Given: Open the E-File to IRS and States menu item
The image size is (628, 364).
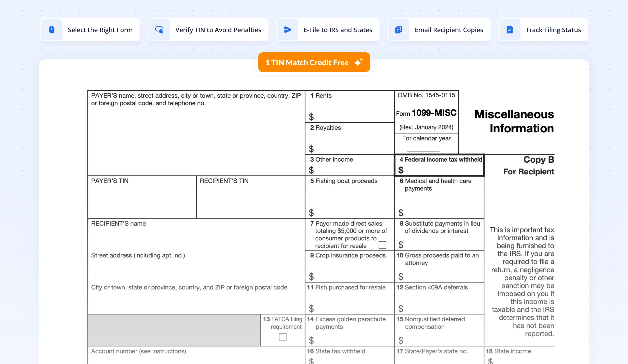Looking at the screenshot, I should click(326, 30).
